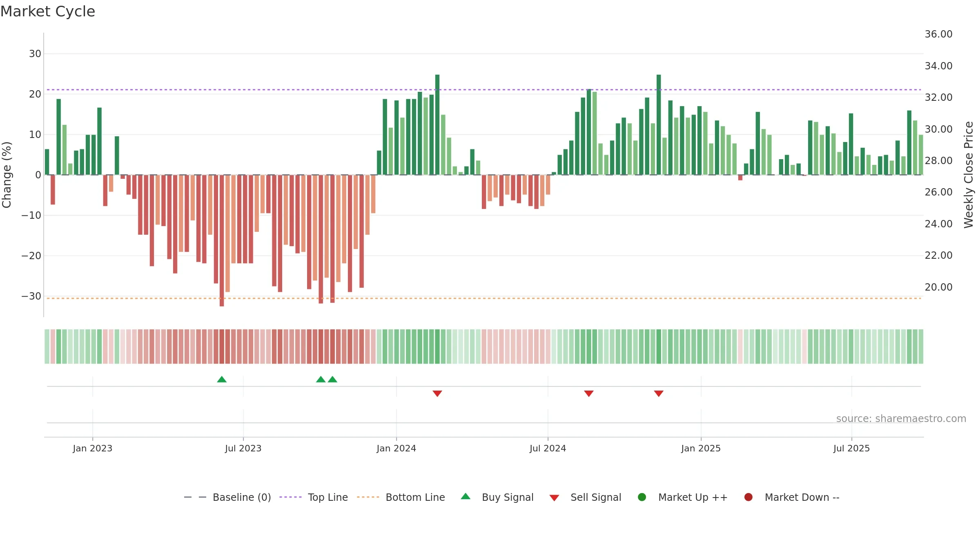Toggle the Sell Signal legend entry

[585, 497]
